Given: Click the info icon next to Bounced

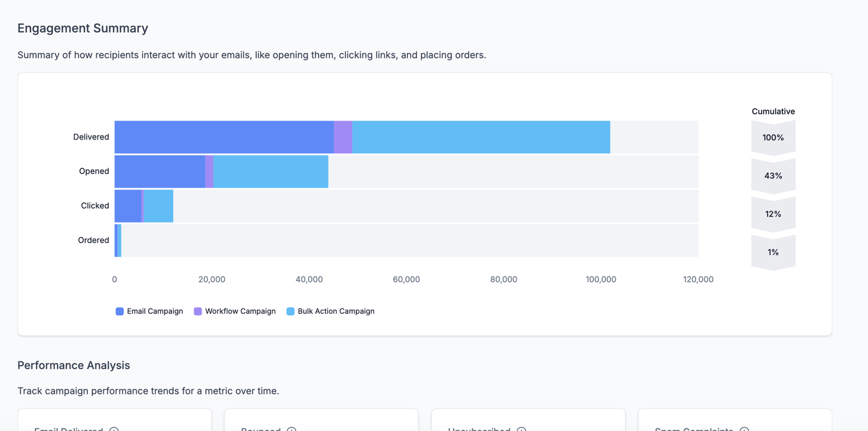Looking at the screenshot, I should point(291,429).
